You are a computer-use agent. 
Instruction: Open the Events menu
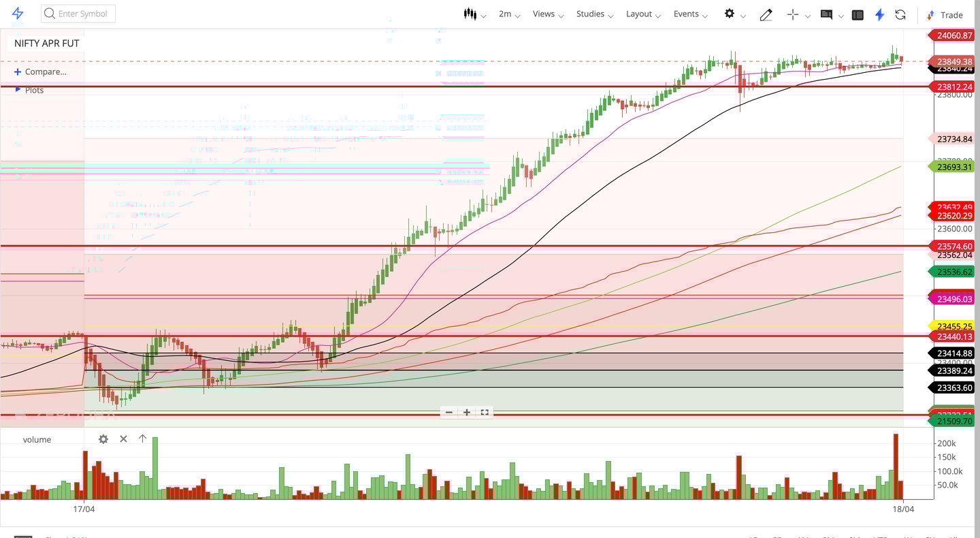(691, 14)
